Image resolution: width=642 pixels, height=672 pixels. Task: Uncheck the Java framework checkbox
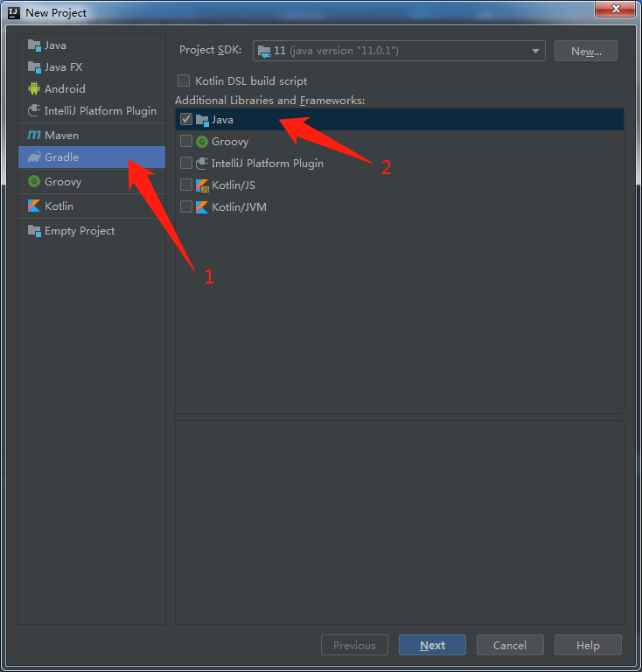[x=186, y=119]
